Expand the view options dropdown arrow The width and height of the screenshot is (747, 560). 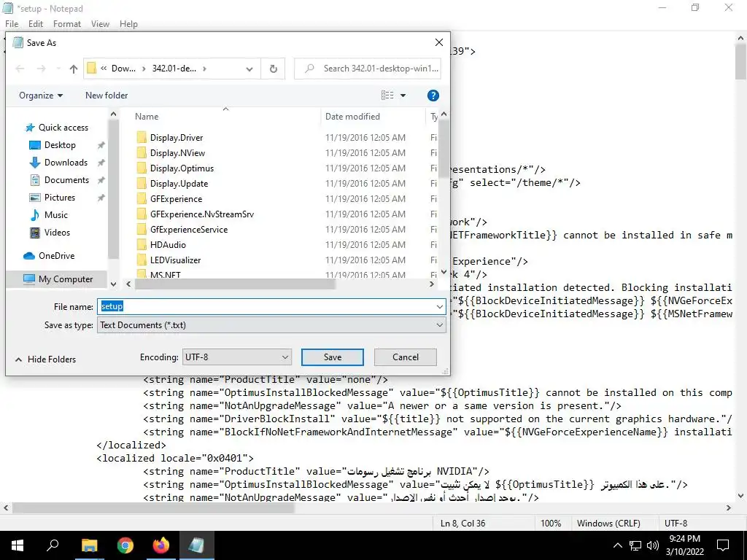click(x=403, y=96)
